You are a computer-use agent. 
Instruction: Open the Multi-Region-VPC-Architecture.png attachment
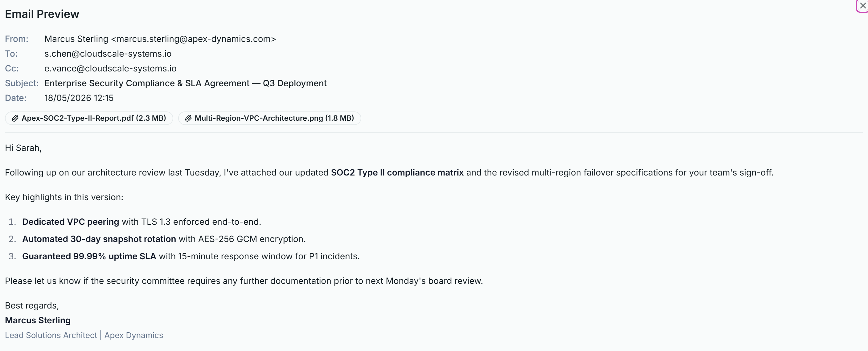pos(269,118)
